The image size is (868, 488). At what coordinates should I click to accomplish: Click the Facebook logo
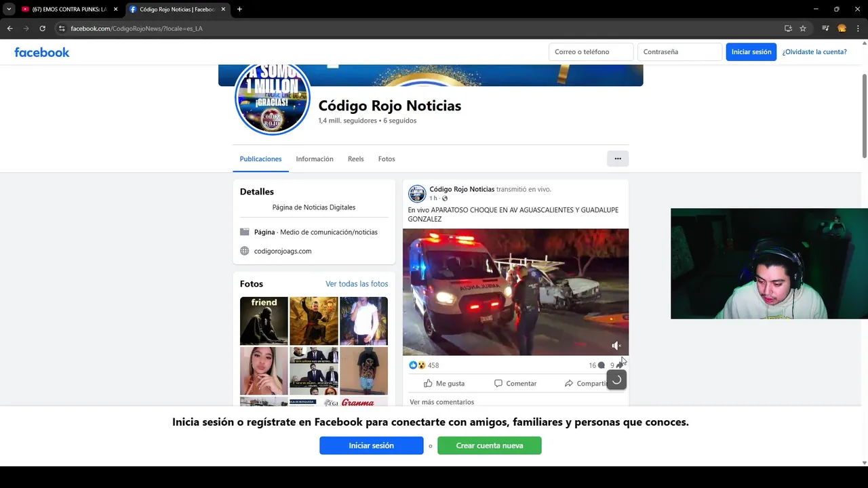coord(42,52)
